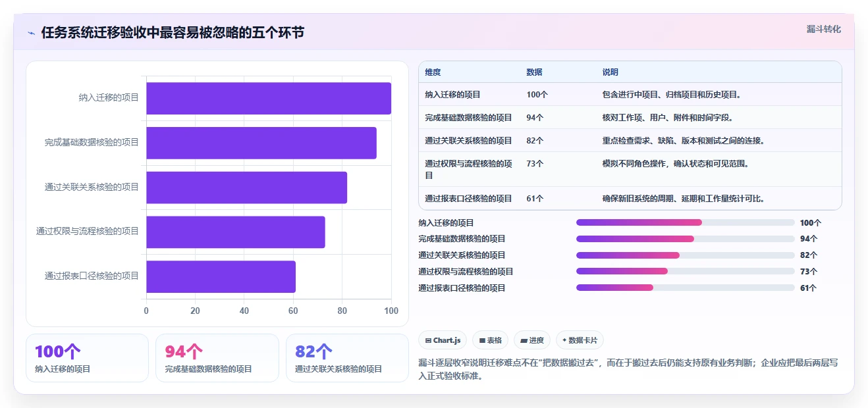
Task: Click progress list label 纳入迁移的项目
Action: [446, 223]
